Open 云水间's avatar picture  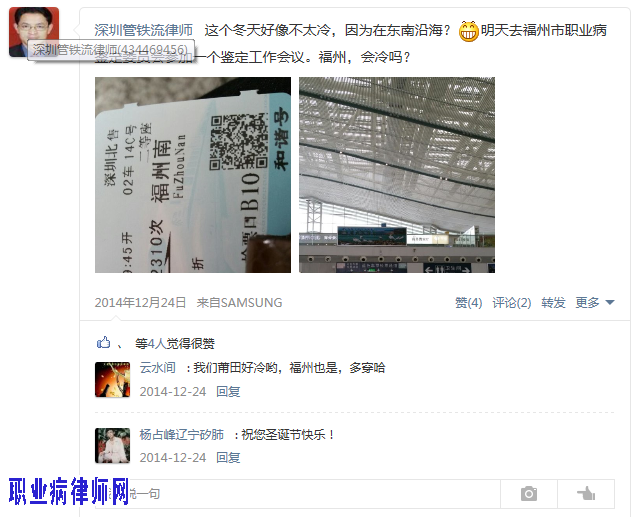pos(112,379)
